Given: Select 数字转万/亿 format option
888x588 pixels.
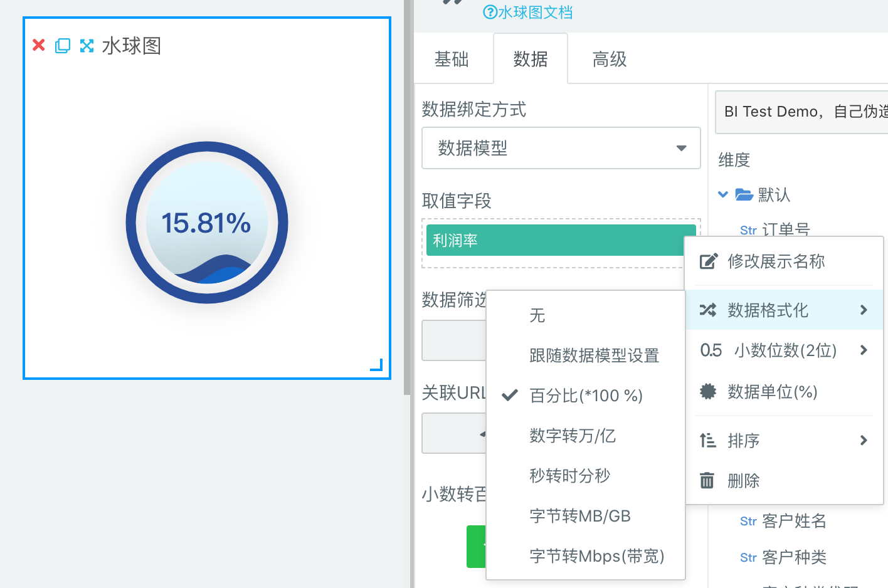Looking at the screenshot, I should click(x=586, y=435).
